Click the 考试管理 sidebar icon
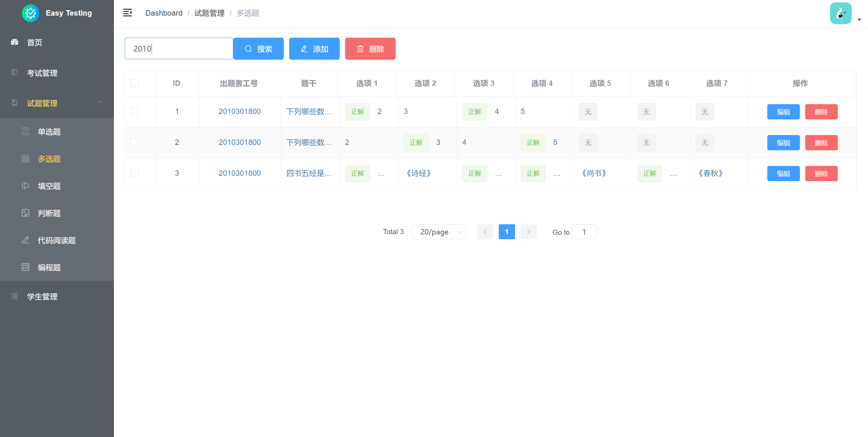This screenshot has height=437, width=868. (15, 73)
